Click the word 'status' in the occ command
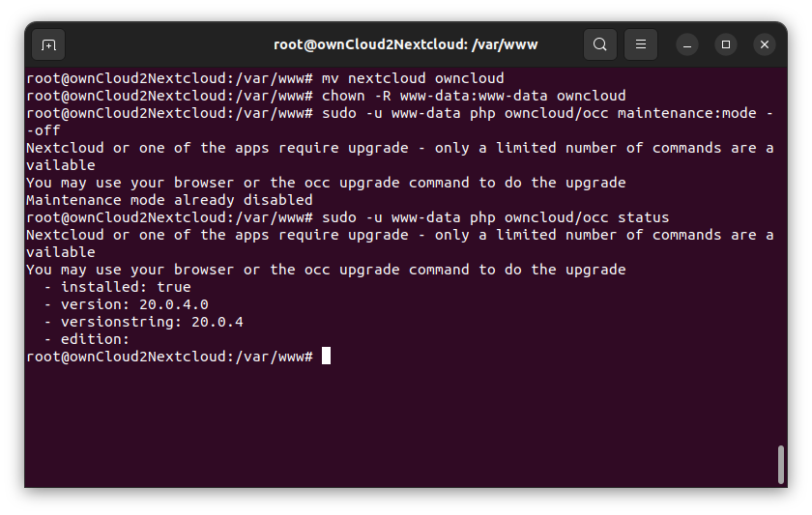This screenshot has height=515, width=812. click(643, 217)
